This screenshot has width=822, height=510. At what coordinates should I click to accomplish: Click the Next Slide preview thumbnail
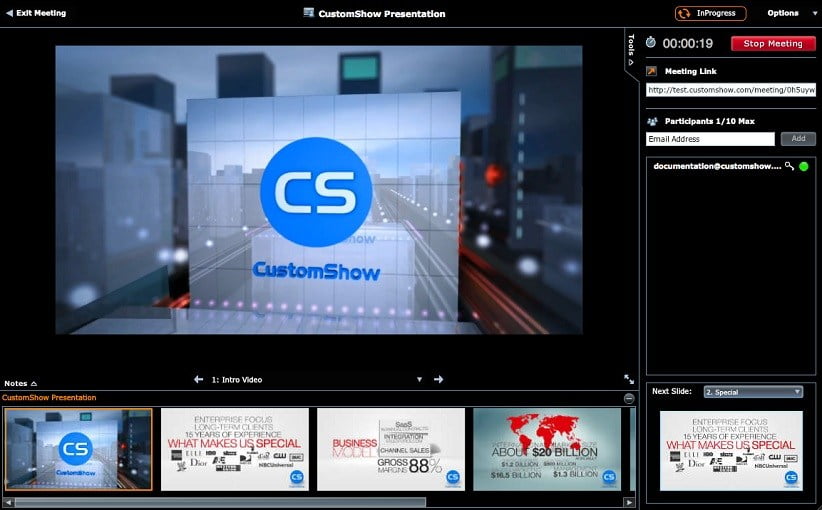tap(731, 451)
